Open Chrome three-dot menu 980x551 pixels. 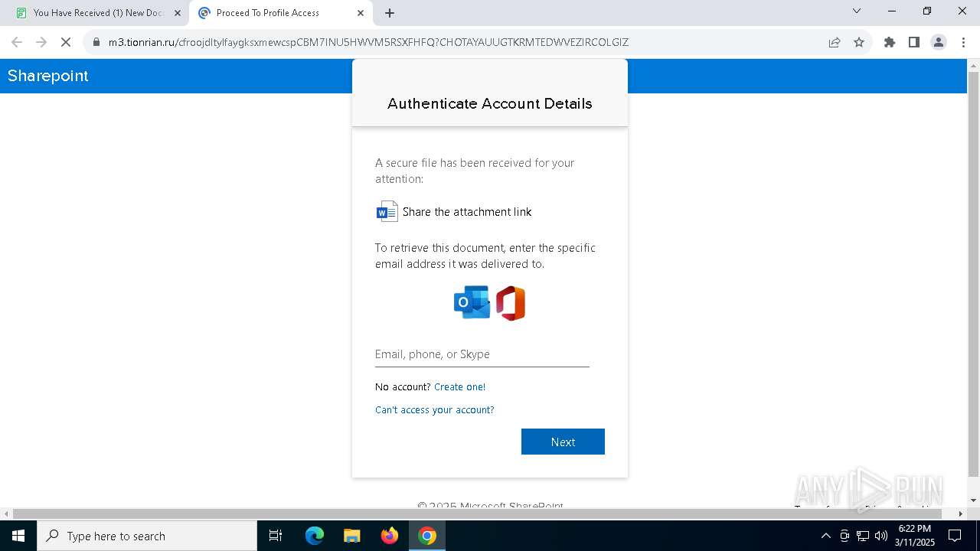tap(963, 42)
